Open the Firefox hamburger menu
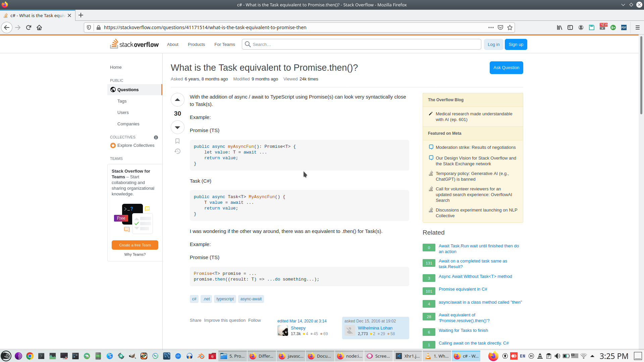 pos(637,27)
